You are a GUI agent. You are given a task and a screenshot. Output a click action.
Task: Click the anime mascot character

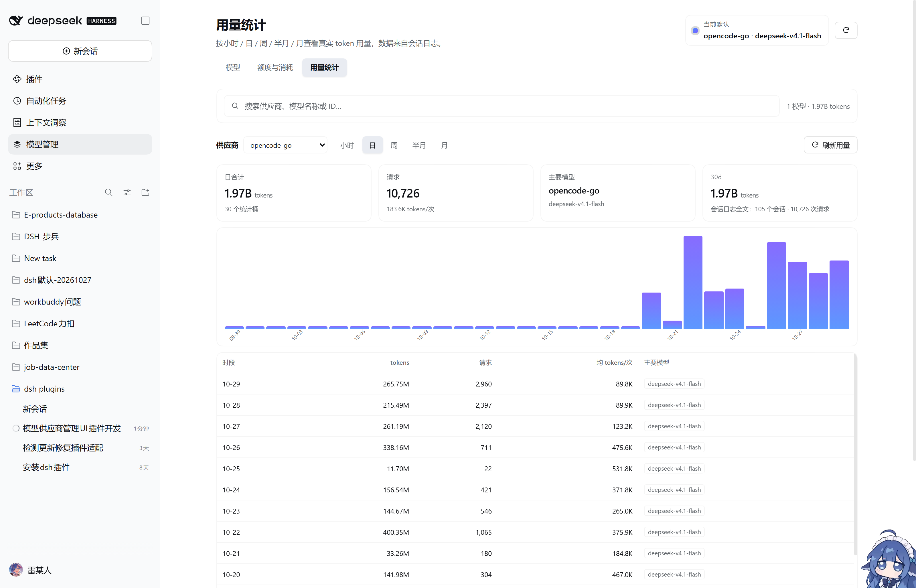click(x=889, y=559)
